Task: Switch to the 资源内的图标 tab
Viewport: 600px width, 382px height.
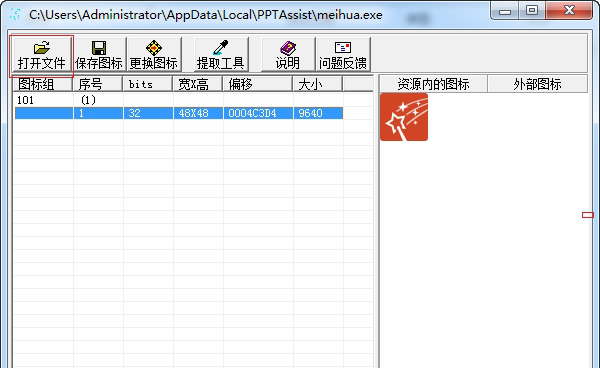Action: (x=433, y=84)
